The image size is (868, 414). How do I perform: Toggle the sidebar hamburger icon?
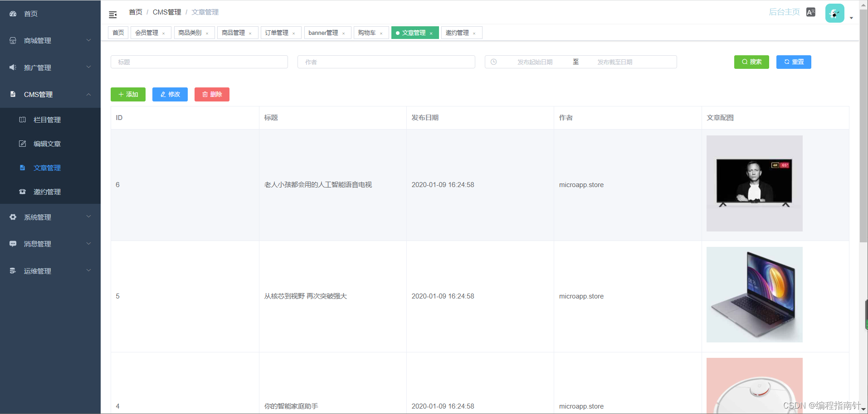click(113, 15)
